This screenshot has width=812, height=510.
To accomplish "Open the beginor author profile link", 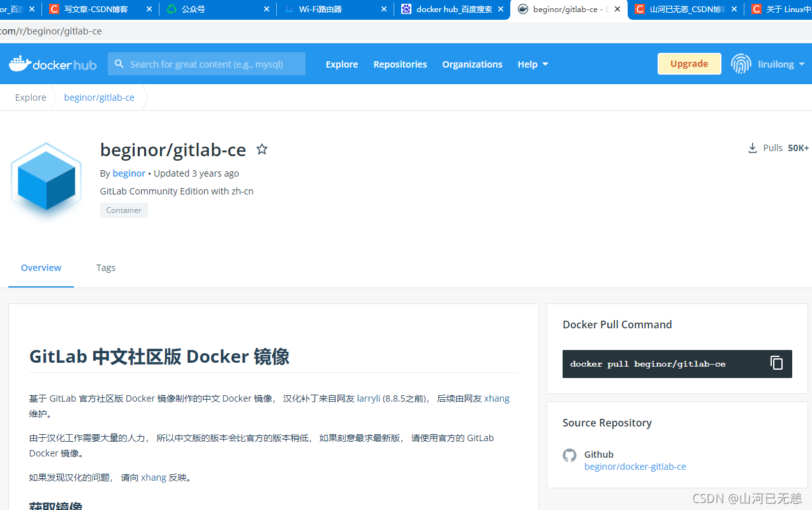I will pos(129,173).
